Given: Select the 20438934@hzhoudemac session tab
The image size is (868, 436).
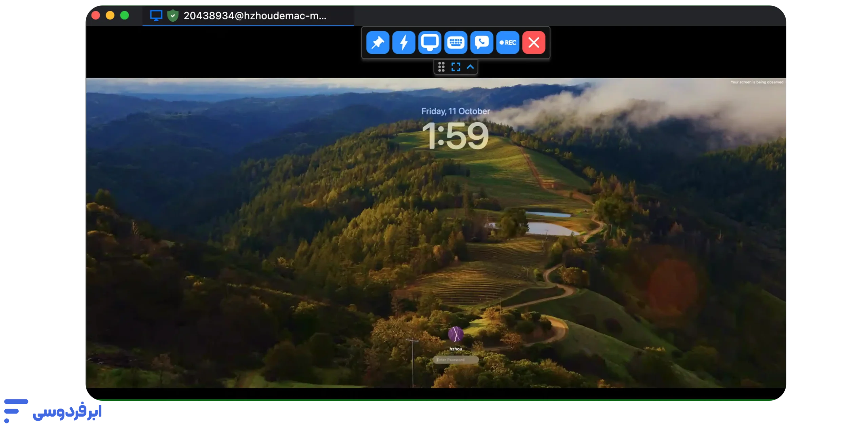Looking at the screenshot, I should (x=255, y=16).
